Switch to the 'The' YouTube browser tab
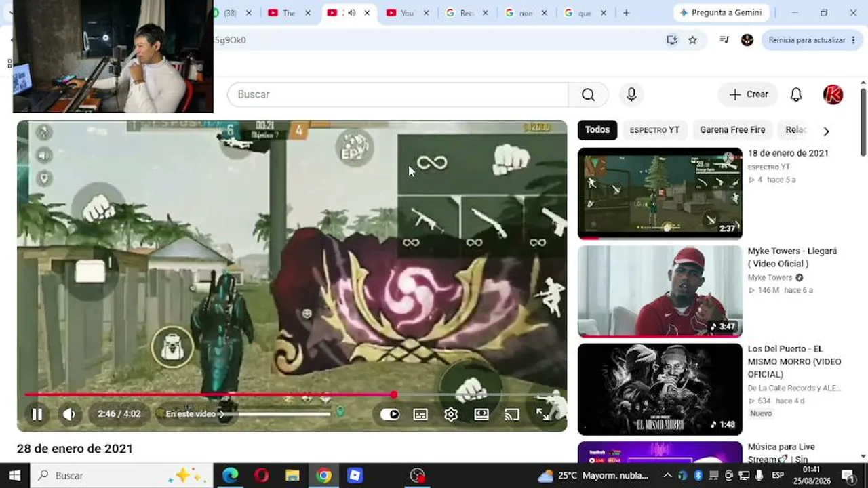Screen dimensions: 868x488 coord(290,13)
